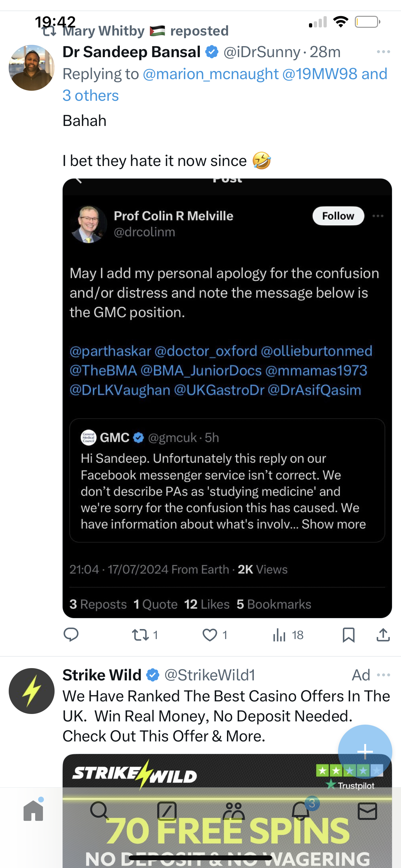Open the Home tab
Image resolution: width=401 pixels, height=868 pixels.
(x=33, y=811)
